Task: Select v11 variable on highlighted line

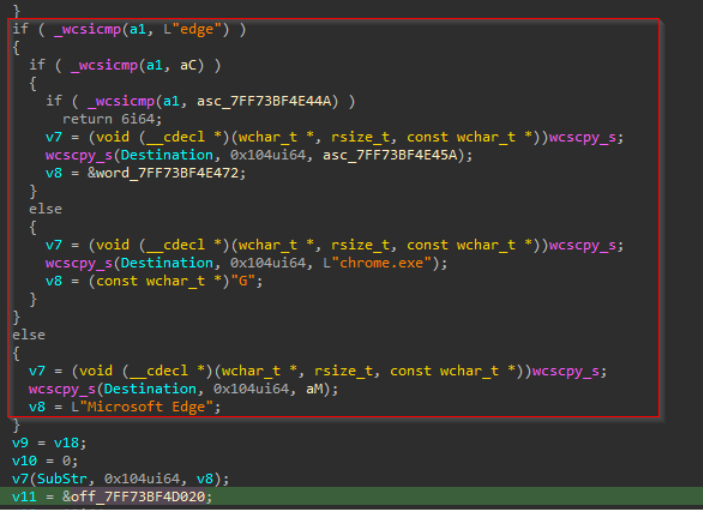Action: pyautogui.click(x=24, y=497)
